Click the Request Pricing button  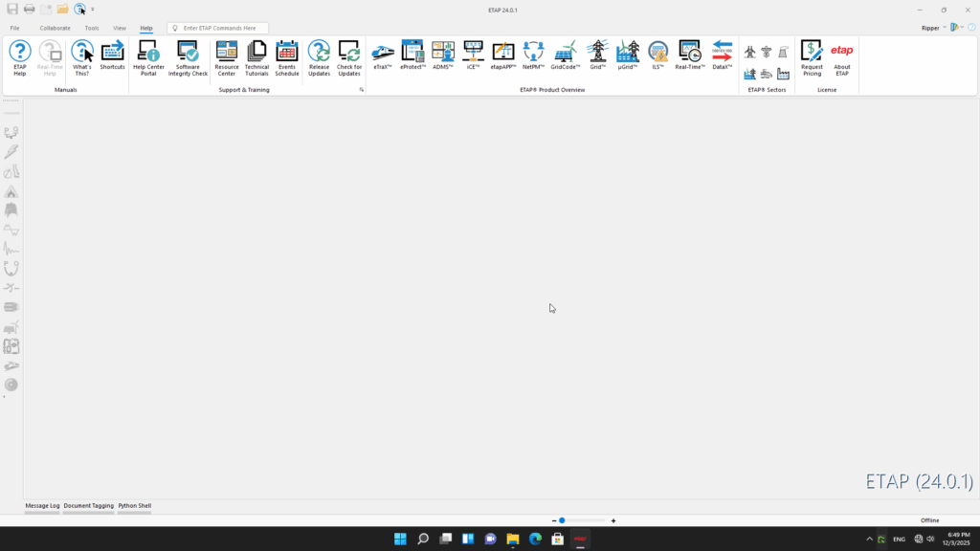tap(812, 57)
